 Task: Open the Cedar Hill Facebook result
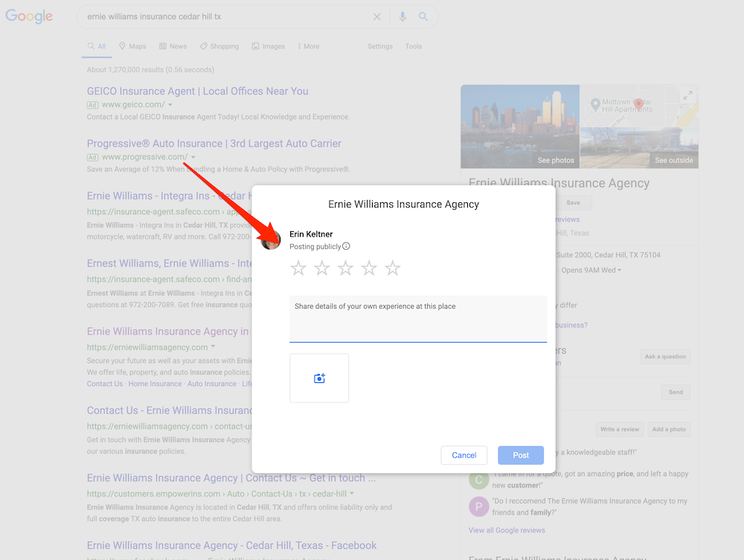click(x=231, y=545)
